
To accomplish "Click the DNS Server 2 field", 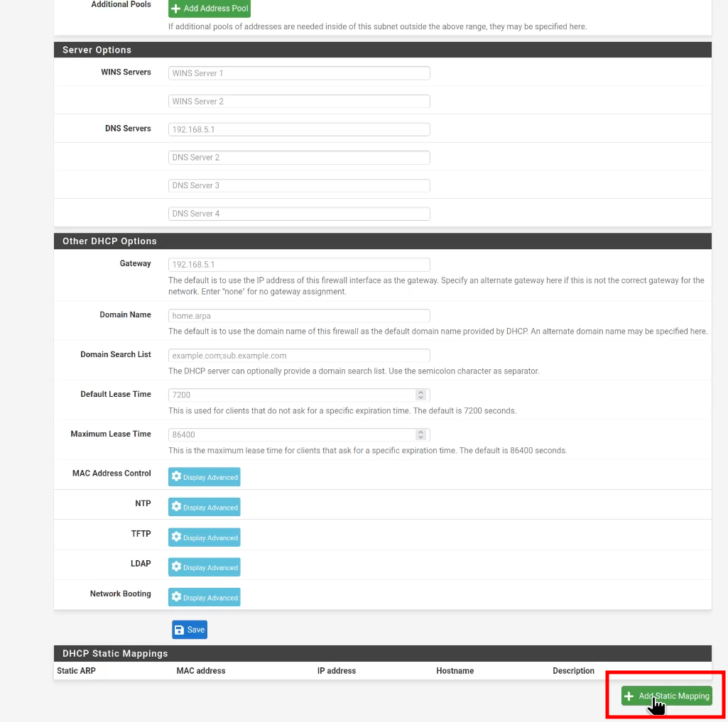I will click(299, 158).
